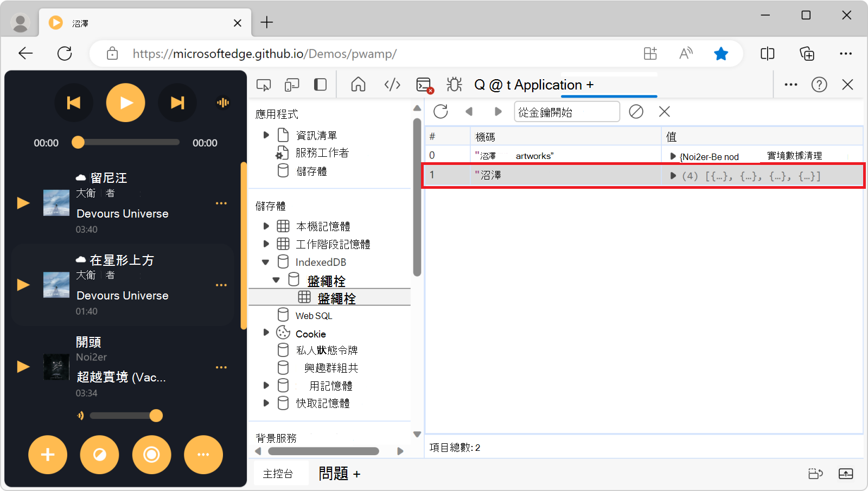Click the dock-side icon in the drawer bar
Image resolution: width=868 pixels, height=491 pixels.
815,474
